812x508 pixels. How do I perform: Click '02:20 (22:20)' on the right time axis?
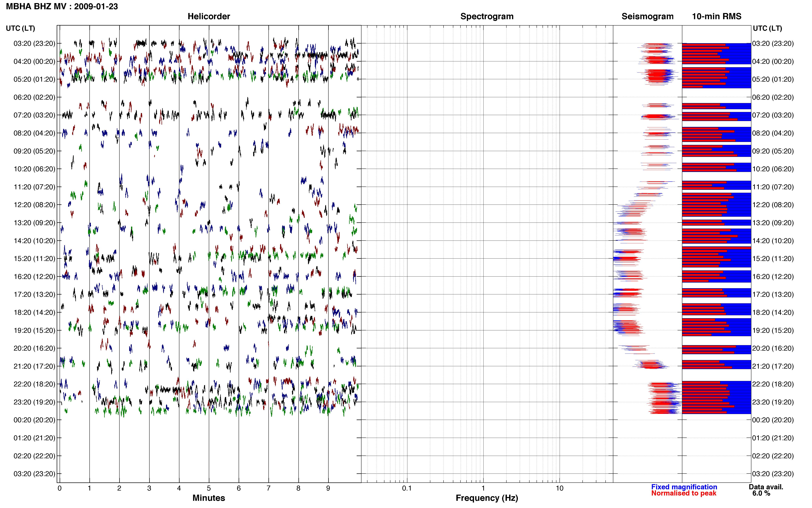(773, 456)
